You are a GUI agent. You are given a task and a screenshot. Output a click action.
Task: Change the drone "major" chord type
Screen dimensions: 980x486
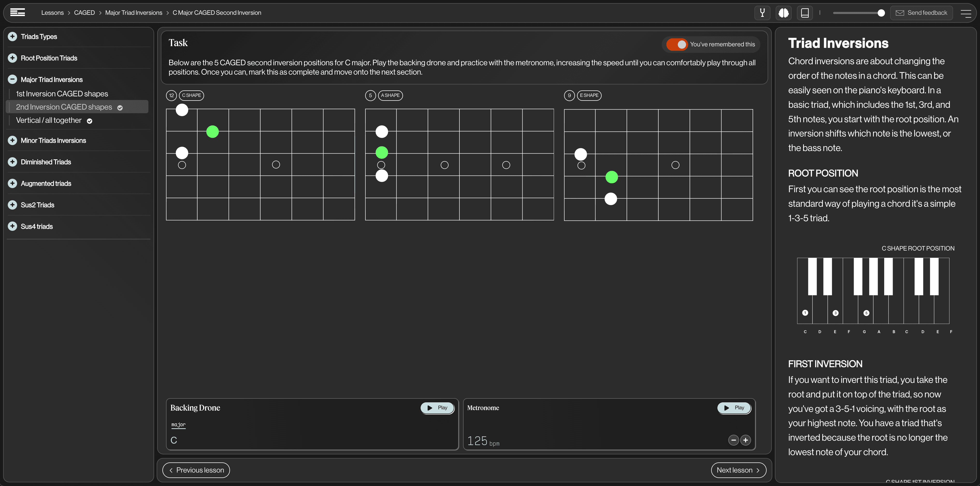pos(178,425)
